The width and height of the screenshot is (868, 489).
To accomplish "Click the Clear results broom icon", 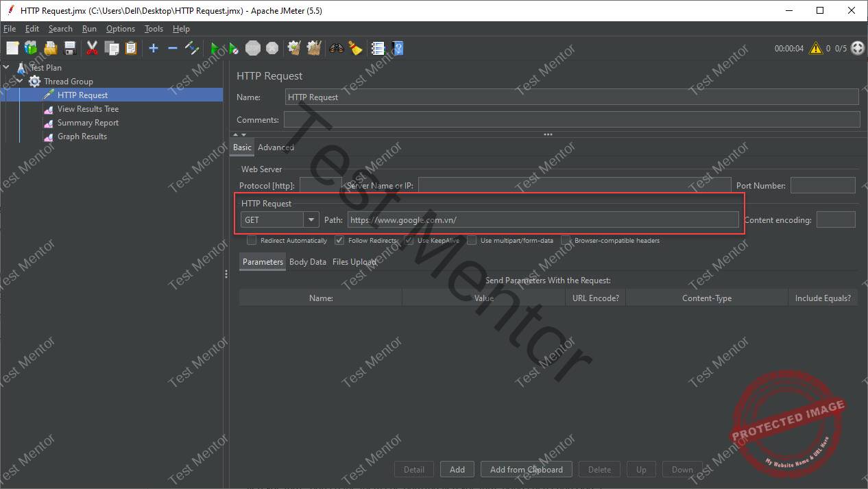I will pos(355,48).
